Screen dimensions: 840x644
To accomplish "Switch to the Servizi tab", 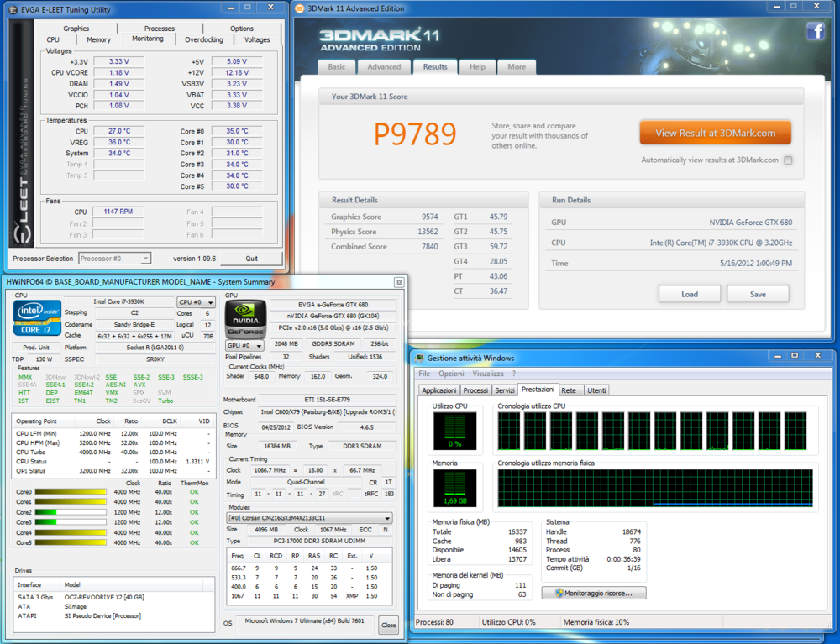I will 505,390.
